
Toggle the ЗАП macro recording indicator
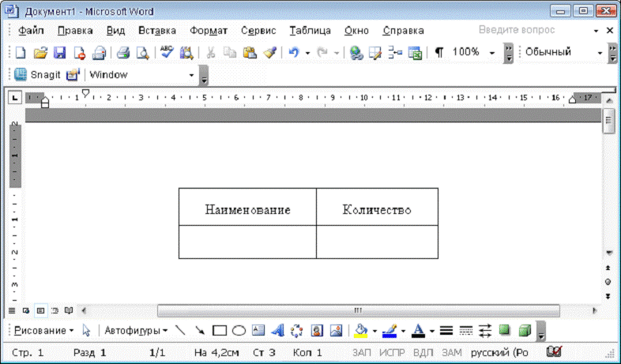[362, 352]
